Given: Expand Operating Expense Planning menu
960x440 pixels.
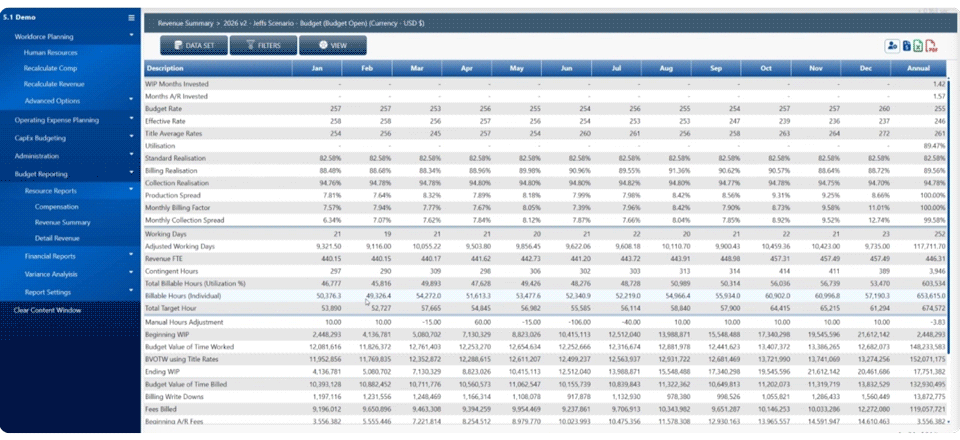Looking at the screenshot, I should [x=70, y=120].
